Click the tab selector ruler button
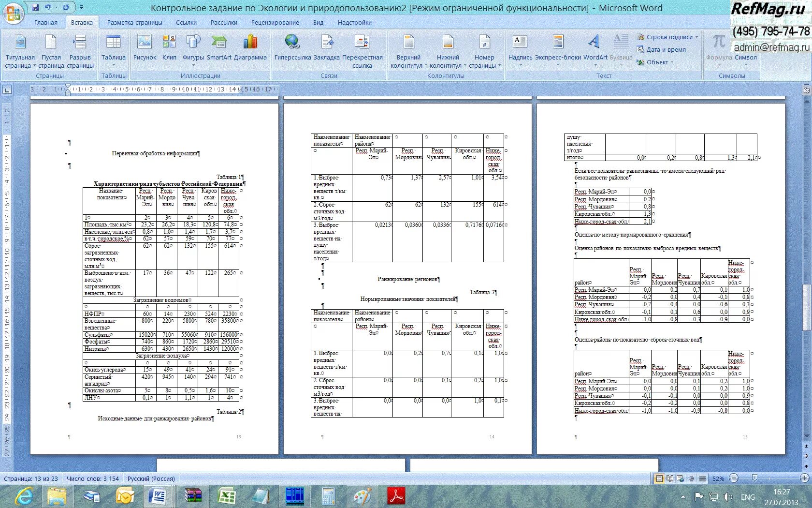The height and width of the screenshot is (508, 812). pos(7,90)
